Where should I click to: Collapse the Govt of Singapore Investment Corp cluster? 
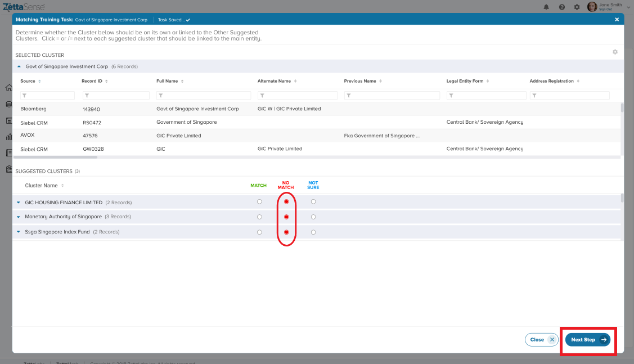19,66
